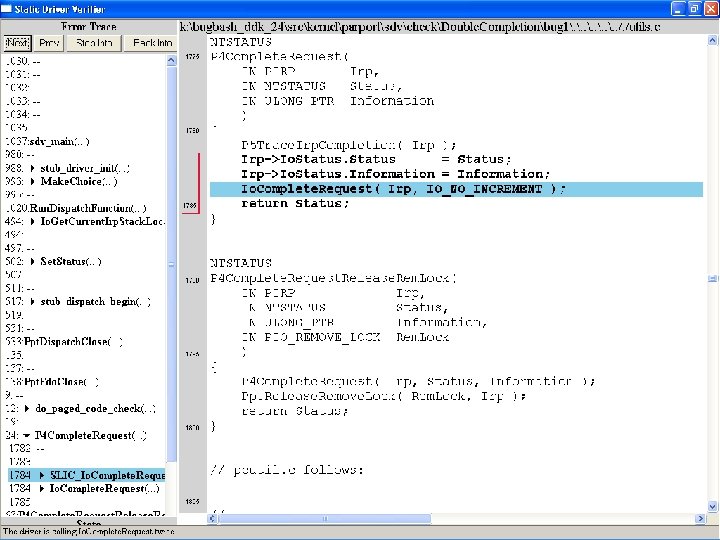720x540 pixels.
Task: Click the horizontal scroll left arrow
Action: click(212, 519)
